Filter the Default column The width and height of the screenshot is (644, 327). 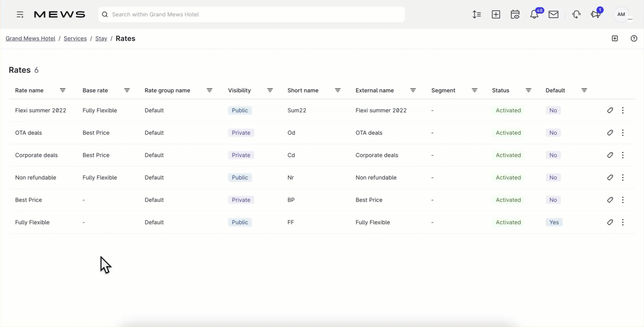pos(584,90)
